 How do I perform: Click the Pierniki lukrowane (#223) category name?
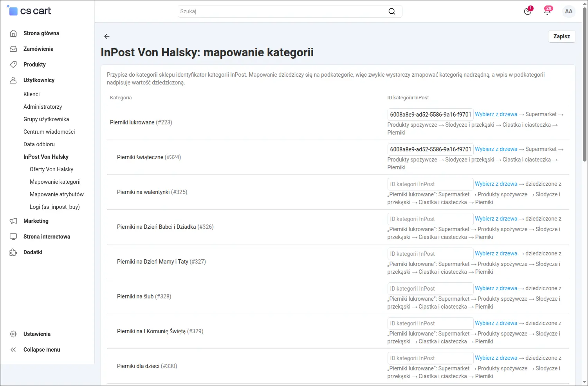(141, 122)
